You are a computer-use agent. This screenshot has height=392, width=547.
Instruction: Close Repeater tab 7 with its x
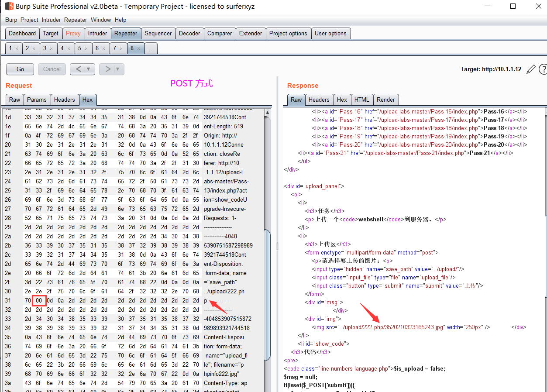point(121,48)
